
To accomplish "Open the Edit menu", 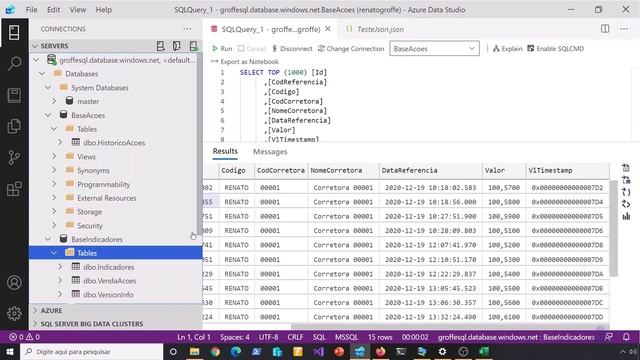I will point(53,9).
